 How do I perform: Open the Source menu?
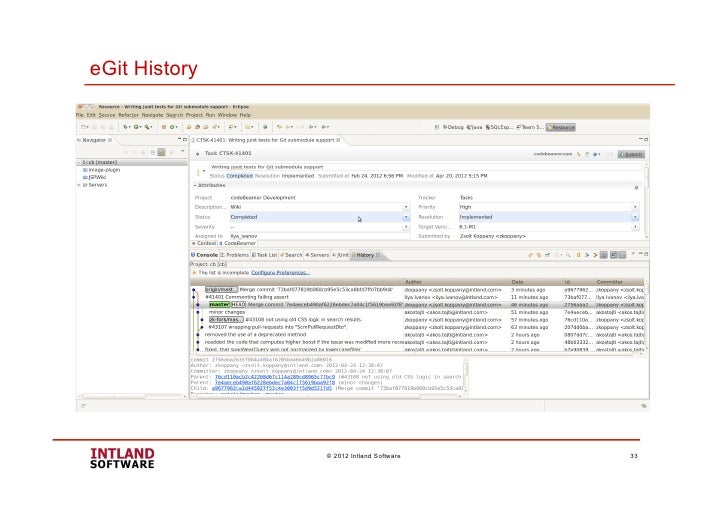107,115
